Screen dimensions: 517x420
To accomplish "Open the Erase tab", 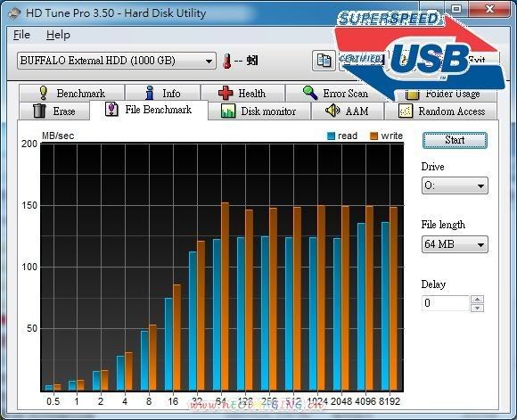I will tap(54, 111).
